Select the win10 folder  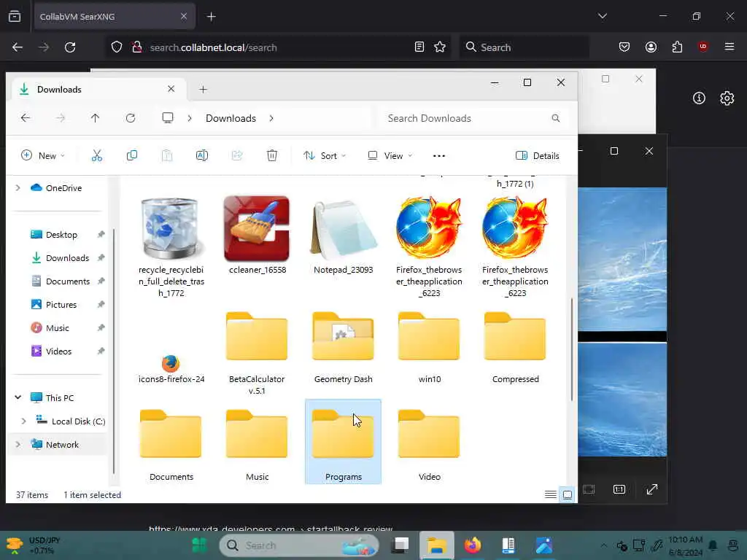pos(429,348)
